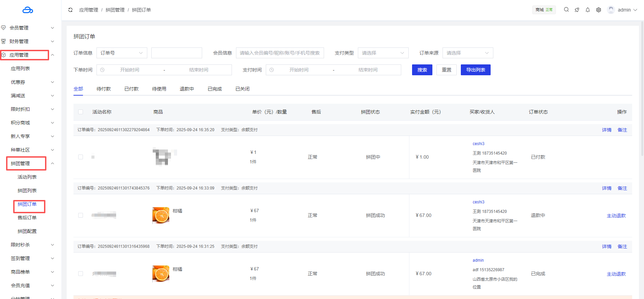The image size is (644, 299).
Task: Check the checkbox for order at 16:33:09
Action: pyautogui.click(x=81, y=215)
